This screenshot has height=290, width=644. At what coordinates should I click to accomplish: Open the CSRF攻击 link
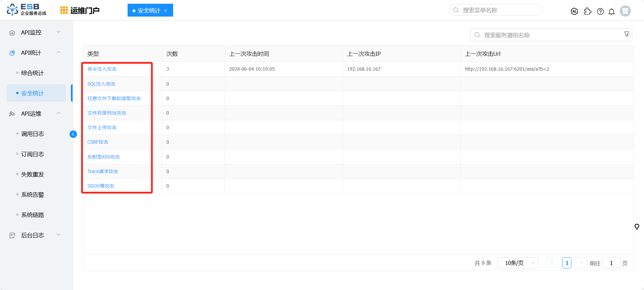(x=98, y=142)
